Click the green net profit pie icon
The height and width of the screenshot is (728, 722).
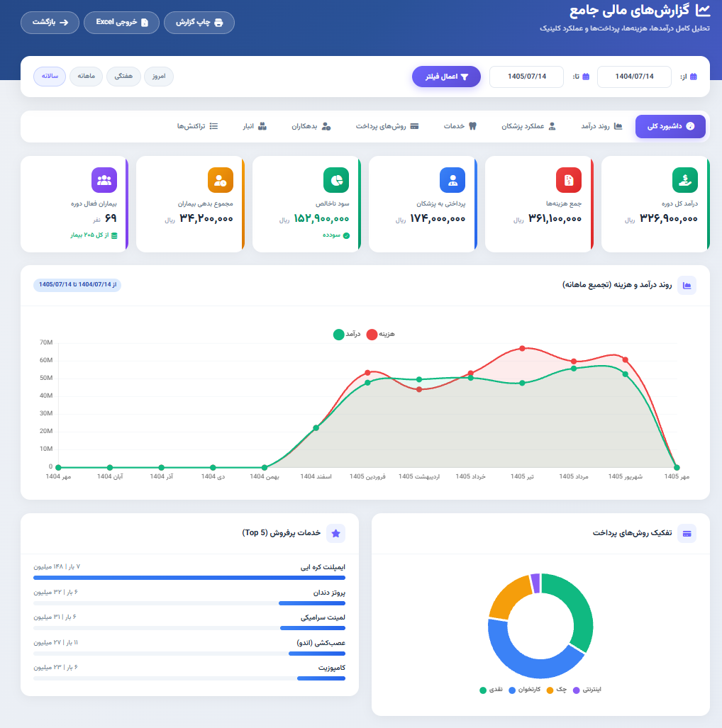(x=336, y=180)
